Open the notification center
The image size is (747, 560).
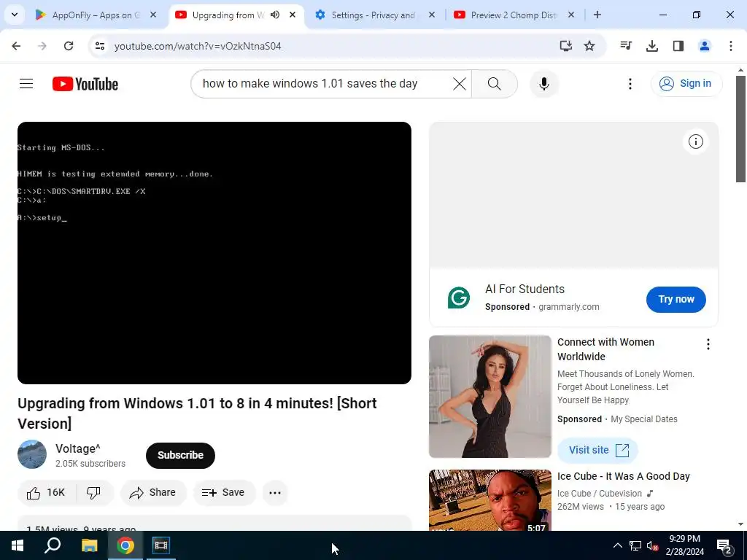pos(724,545)
